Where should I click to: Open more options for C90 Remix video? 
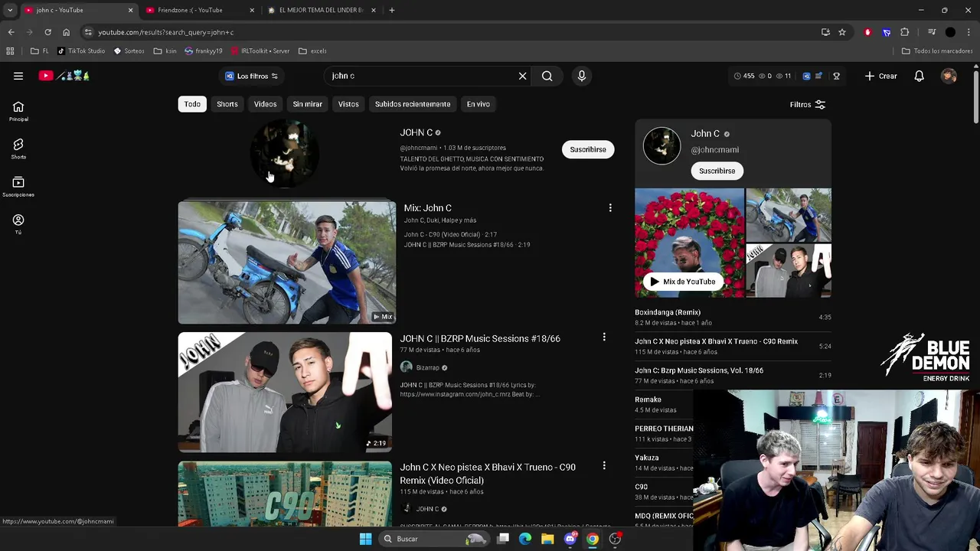(604, 465)
